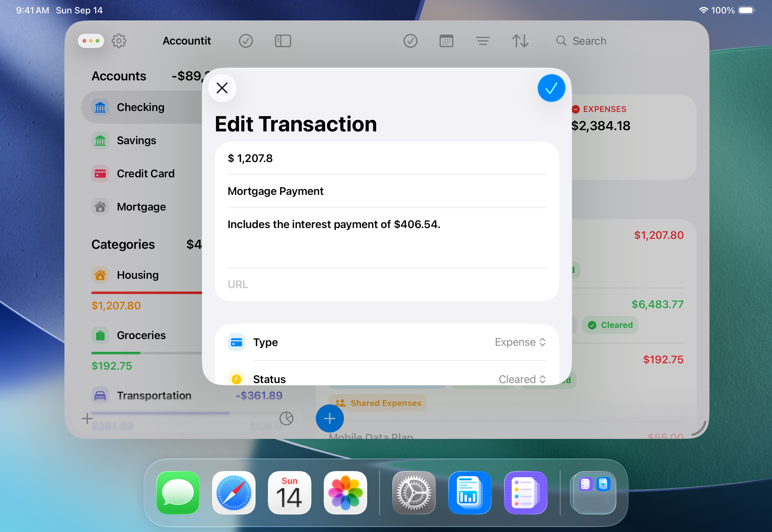Viewport: 772px width, 532px height.
Task: Open the filter lines icon in toolbar
Action: point(482,41)
